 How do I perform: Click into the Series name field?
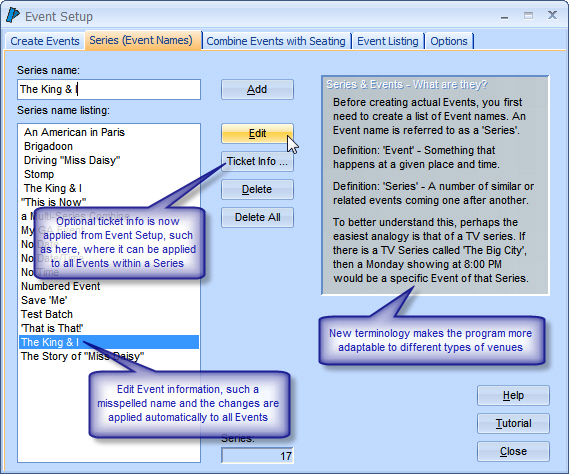click(x=109, y=89)
